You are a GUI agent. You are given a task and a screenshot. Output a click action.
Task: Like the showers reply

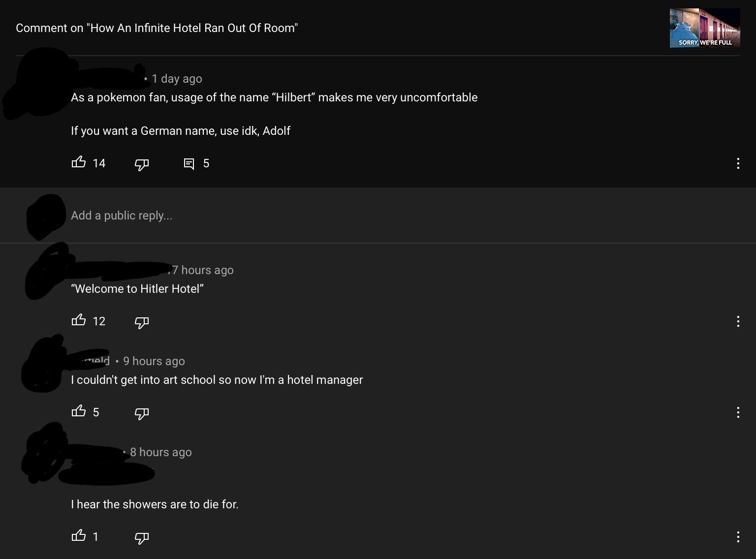(79, 536)
